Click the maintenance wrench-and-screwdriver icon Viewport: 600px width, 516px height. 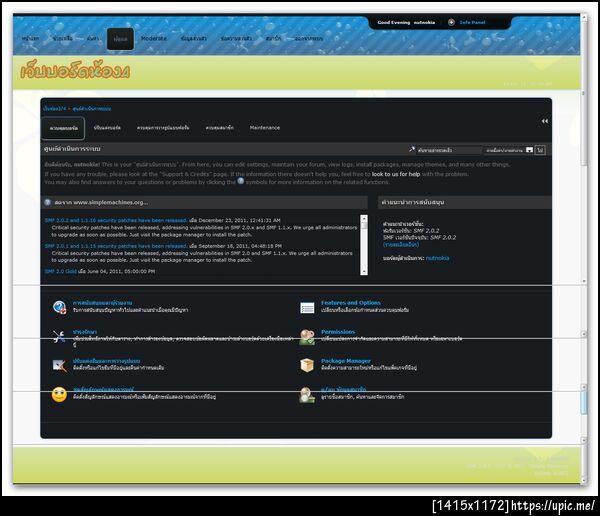[59, 336]
